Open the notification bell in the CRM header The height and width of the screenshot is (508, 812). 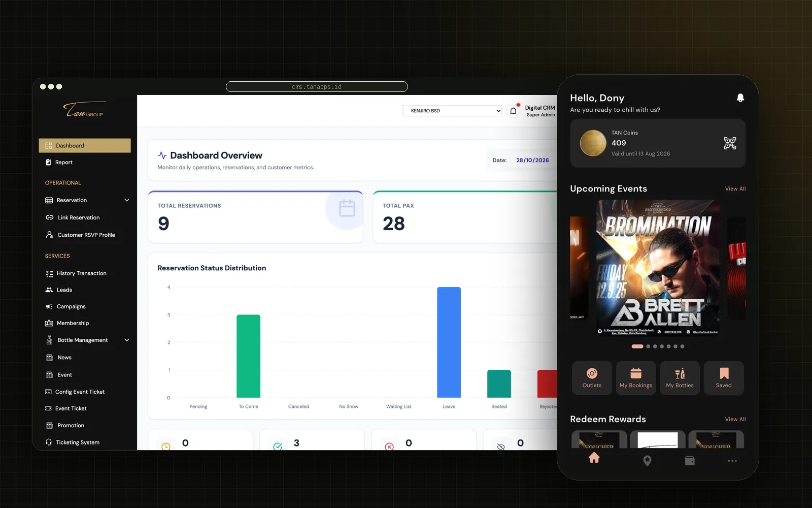click(513, 111)
